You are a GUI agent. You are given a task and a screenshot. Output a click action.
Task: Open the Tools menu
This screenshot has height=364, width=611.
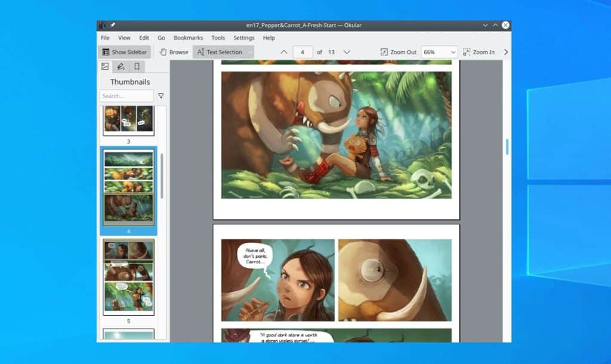point(218,38)
